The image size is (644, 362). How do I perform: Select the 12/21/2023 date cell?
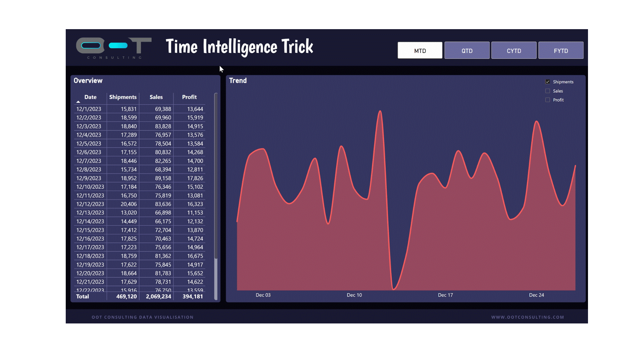coord(90,282)
